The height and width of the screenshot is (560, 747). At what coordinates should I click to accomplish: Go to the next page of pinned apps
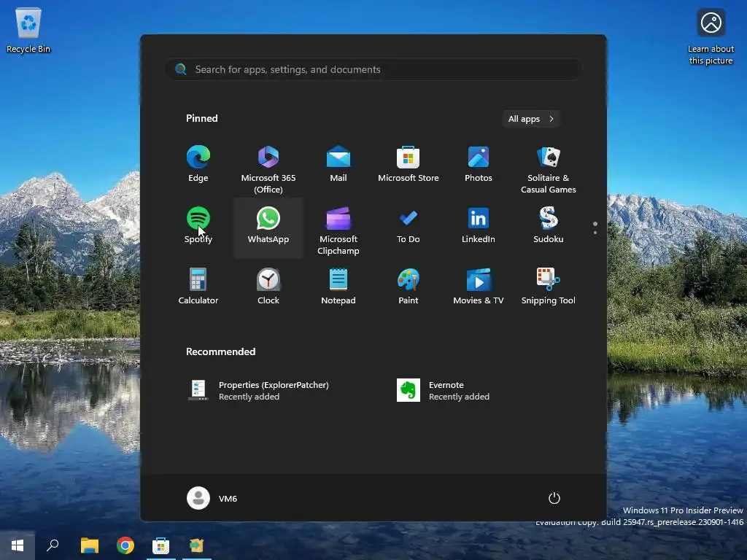click(x=595, y=233)
